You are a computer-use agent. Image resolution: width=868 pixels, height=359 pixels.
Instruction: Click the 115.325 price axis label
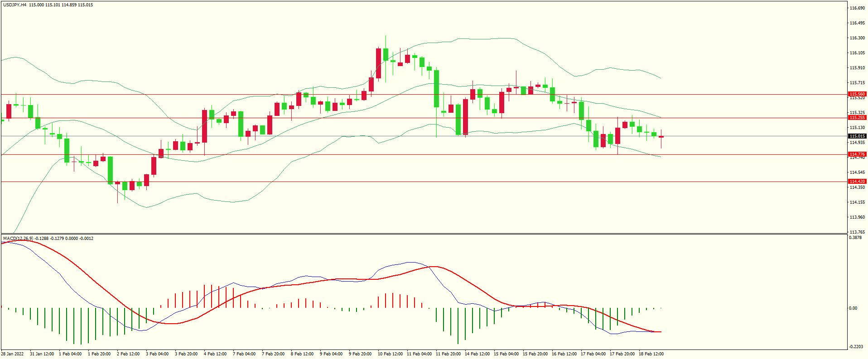857,113
